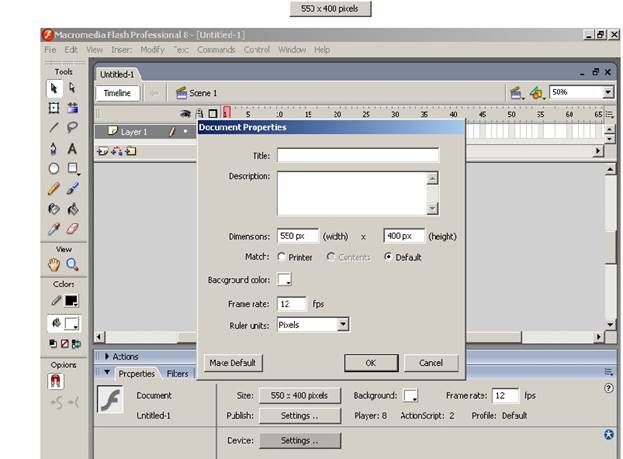Toggle the Timeline button
Viewport: 623px width, 459px height.
tap(118, 93)
